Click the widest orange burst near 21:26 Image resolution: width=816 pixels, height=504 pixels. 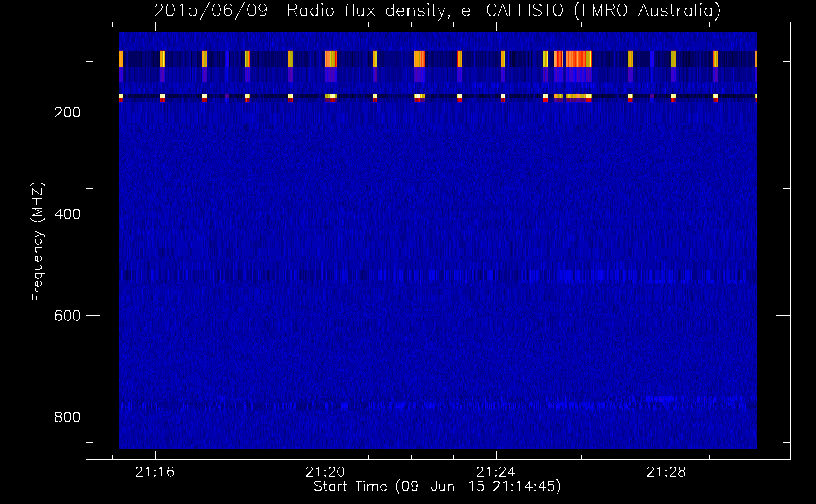click(x=578, y=59)
